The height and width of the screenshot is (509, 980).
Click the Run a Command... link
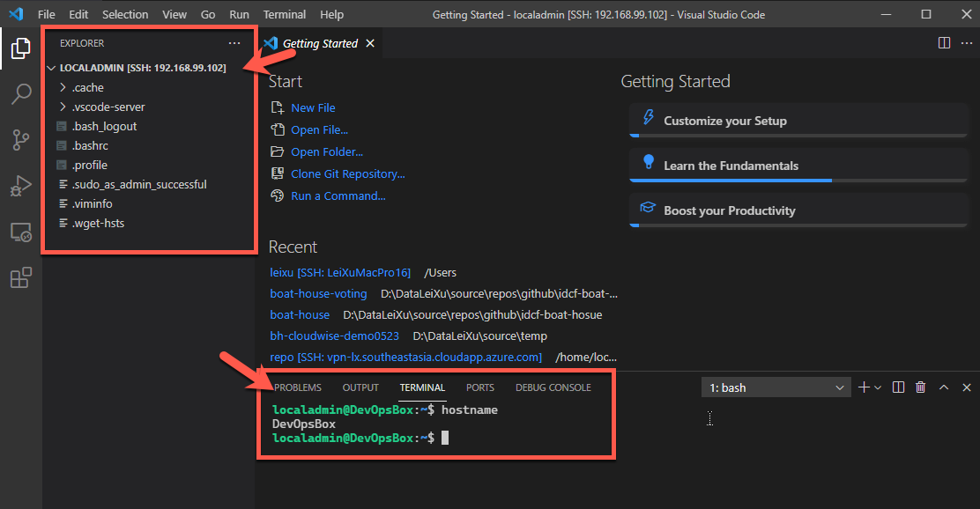click(338, 195)
